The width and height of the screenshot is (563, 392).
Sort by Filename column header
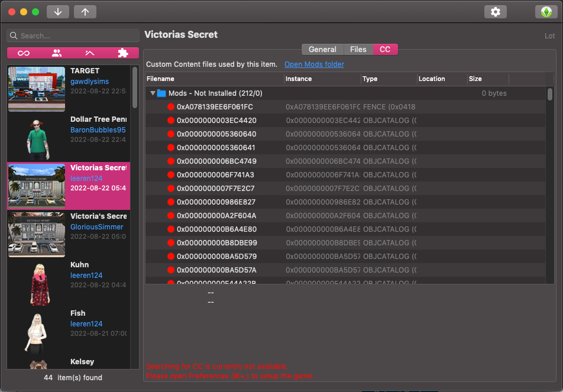click(214, 79)
